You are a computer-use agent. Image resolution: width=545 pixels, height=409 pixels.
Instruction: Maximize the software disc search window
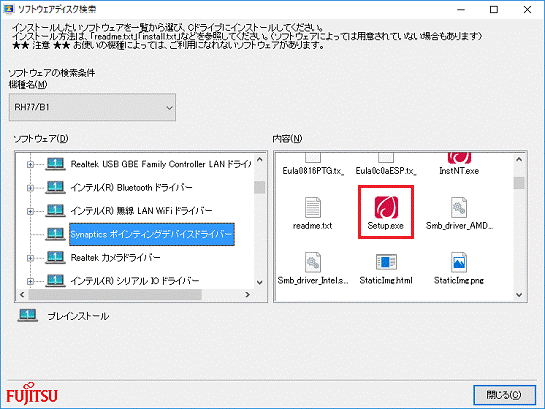click(494, 9)
